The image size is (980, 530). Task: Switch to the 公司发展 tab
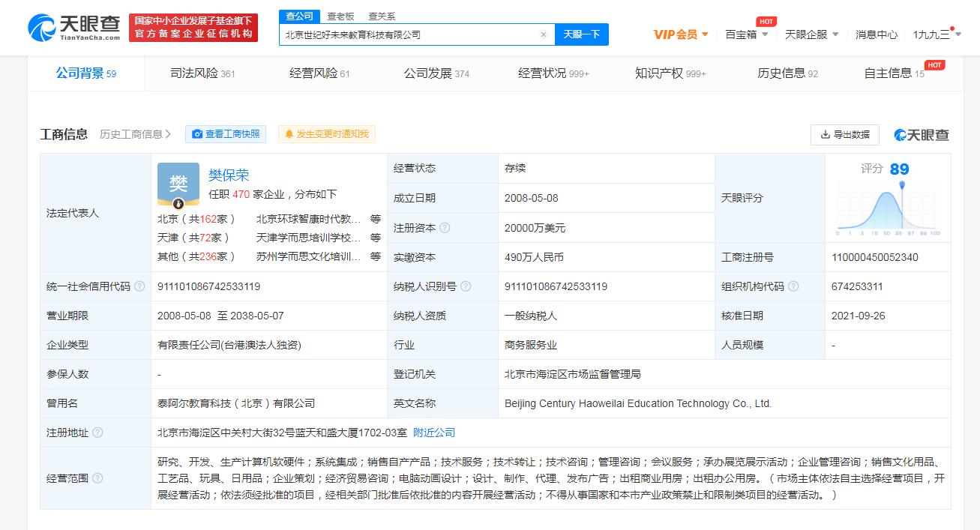click(x=436, y=73)
